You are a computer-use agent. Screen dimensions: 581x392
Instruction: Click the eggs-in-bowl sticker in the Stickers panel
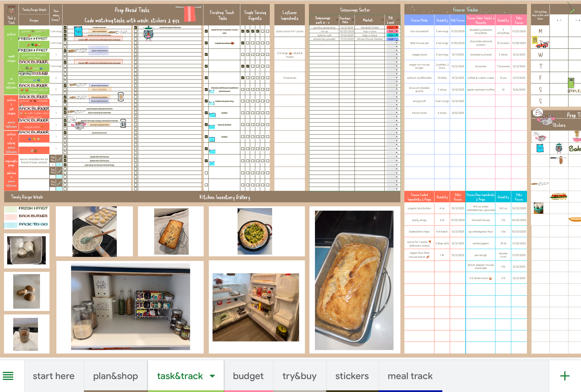(538, 208)
